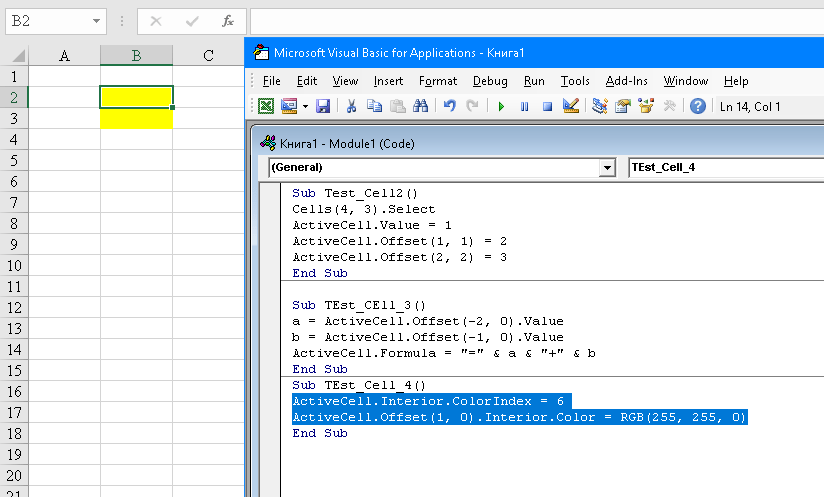Select row 20 header

pos(14,475)
